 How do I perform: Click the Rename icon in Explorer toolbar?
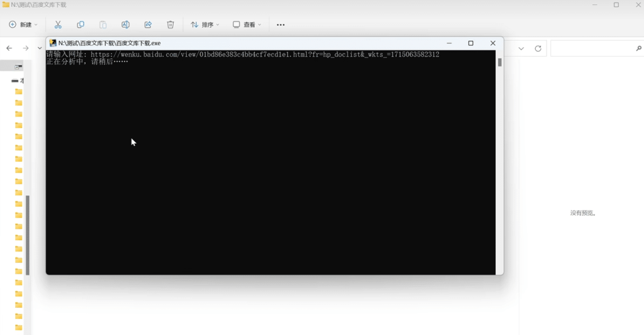125,25
